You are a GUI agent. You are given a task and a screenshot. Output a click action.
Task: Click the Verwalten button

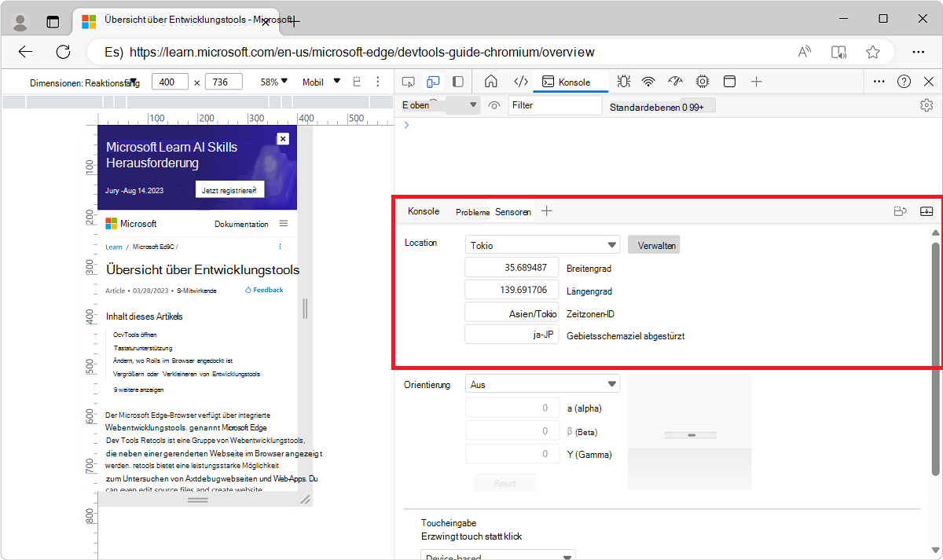[654, 243]
